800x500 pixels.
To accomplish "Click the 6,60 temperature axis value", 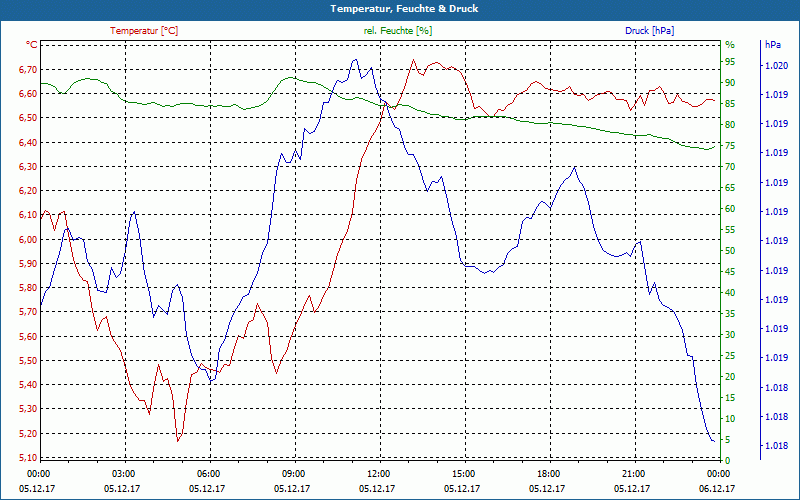I will point(28,93).
